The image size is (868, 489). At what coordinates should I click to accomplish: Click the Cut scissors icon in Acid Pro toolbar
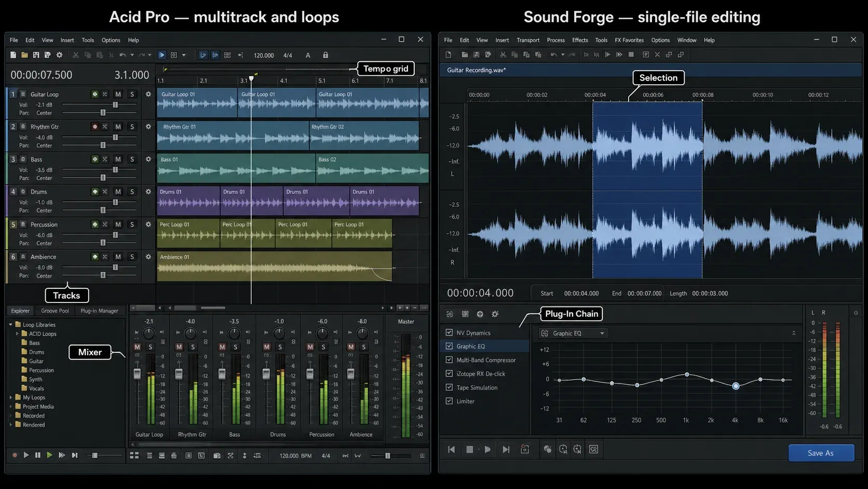click(x=75, y=55)
